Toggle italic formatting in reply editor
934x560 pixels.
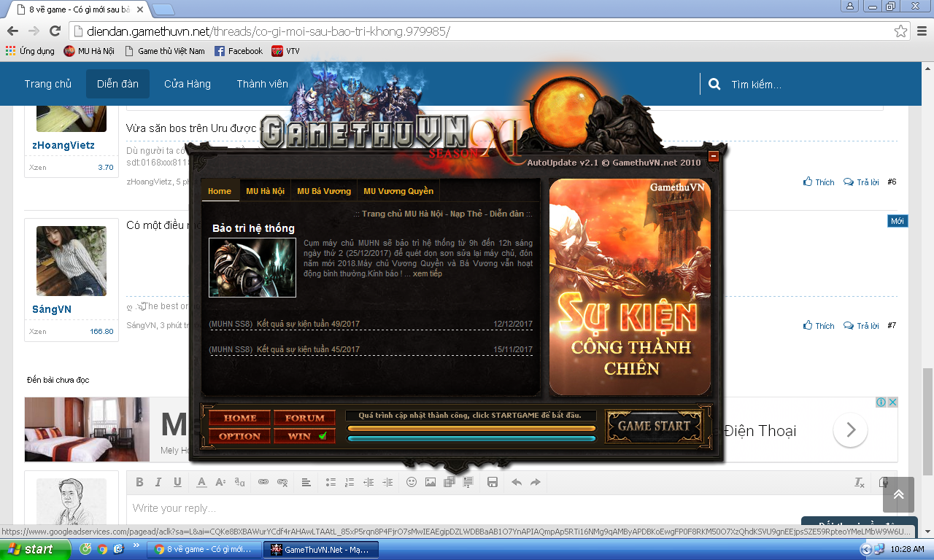click(x=158, y=482)
